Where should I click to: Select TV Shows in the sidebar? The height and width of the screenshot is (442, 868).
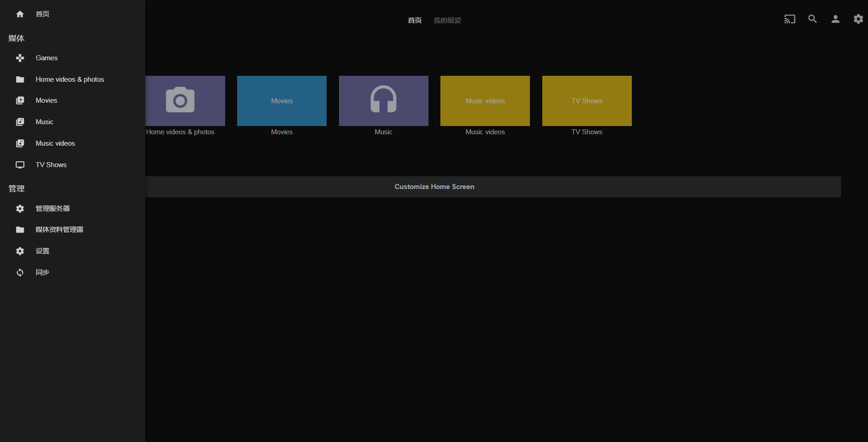coord(73,165)
